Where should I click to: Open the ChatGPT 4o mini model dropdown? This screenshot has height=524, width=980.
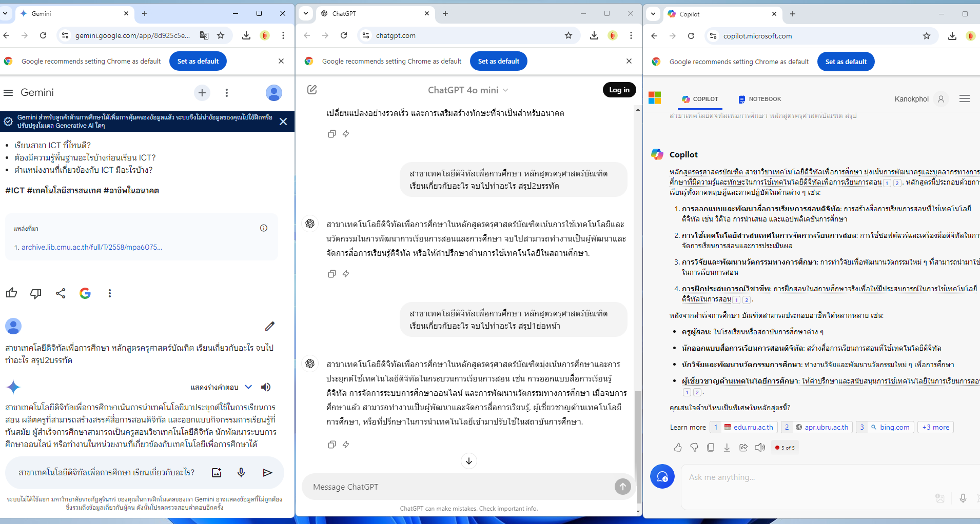(x=468, y=90)
